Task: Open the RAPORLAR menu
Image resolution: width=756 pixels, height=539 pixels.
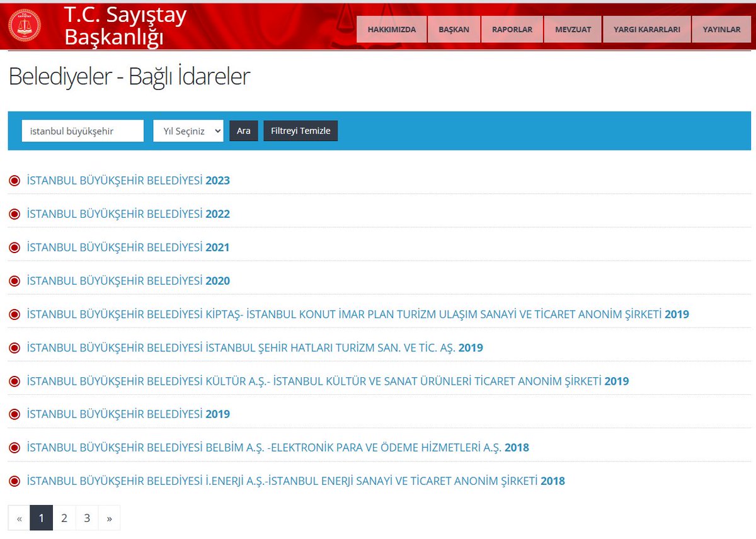Action: [512, 29]
